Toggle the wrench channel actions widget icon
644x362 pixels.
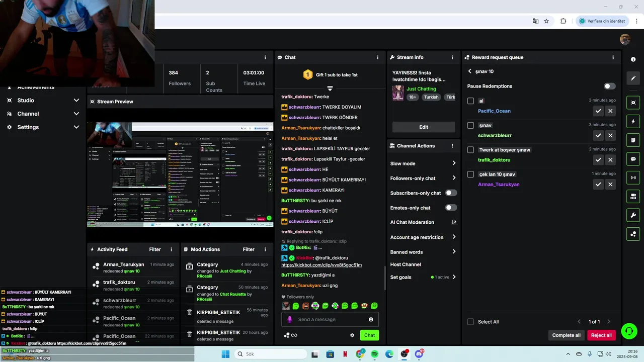tap(633, 215)
